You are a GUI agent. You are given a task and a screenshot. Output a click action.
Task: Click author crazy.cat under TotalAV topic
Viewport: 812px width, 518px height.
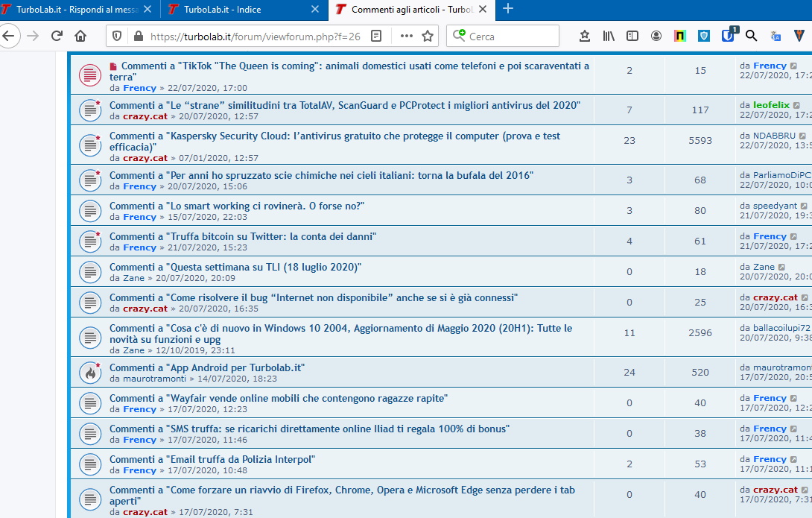pos(145,116)
